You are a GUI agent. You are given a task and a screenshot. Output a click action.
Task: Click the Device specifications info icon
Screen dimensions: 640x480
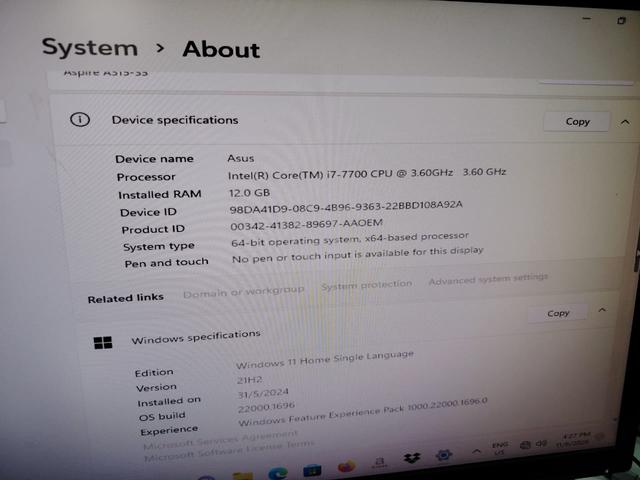80,120
